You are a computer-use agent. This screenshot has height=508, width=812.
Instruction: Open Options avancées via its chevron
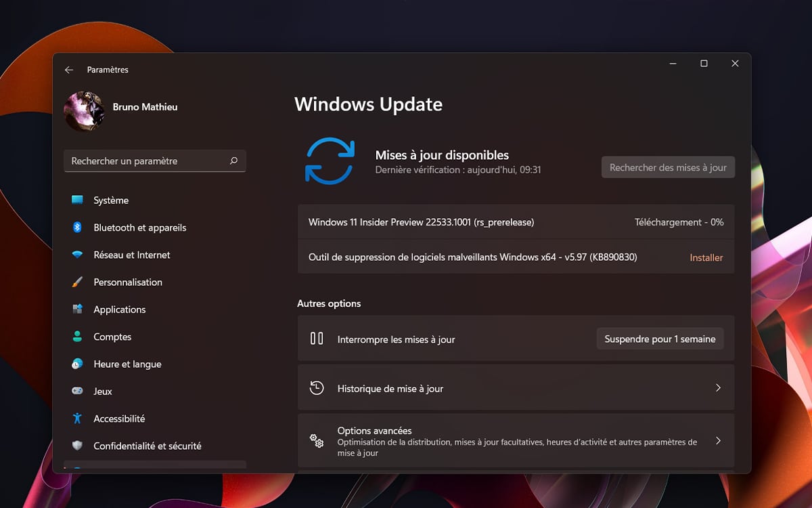pyautogui.click(x=718, y=441)
